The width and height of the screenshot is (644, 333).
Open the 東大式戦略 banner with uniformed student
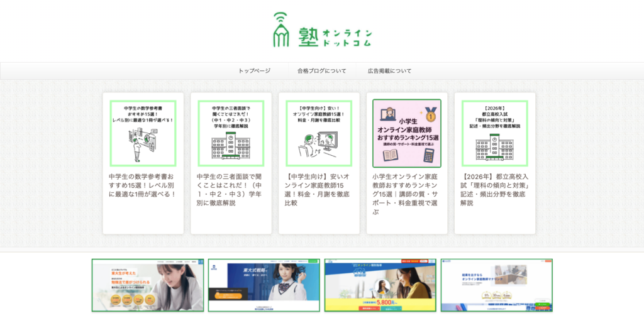coord(264,285)
